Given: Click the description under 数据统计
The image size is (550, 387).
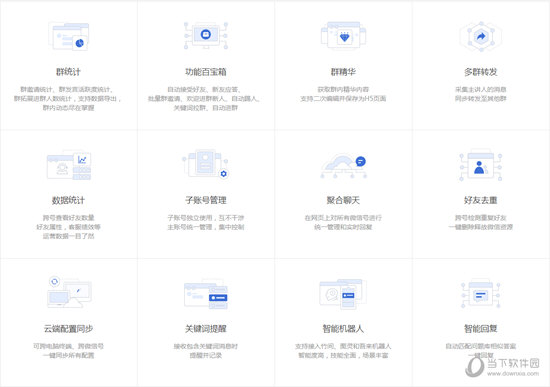Looking at the screenshot, I should 68,227.
